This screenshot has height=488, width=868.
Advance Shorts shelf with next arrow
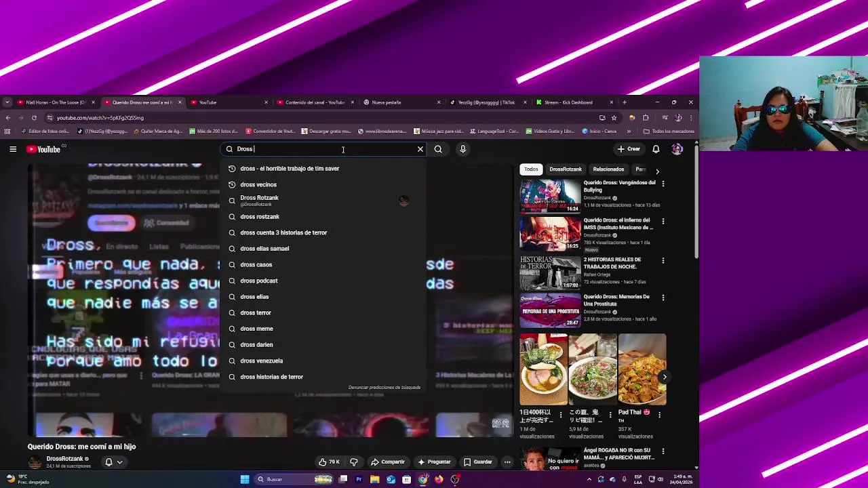coord(665,377)
